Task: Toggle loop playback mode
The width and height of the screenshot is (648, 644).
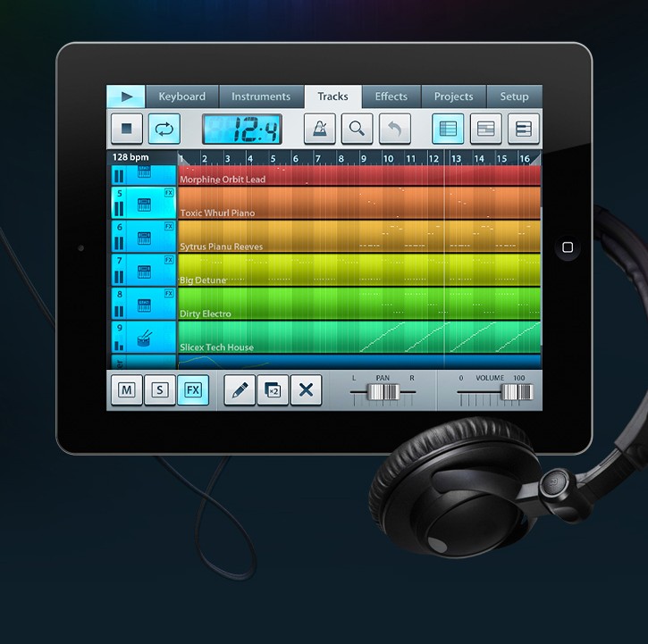Action: 164,129
